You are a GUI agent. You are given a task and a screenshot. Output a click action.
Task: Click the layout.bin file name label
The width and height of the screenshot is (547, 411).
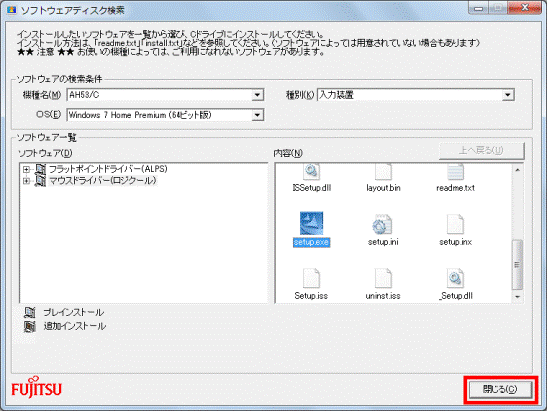click(x=383, y=188)
